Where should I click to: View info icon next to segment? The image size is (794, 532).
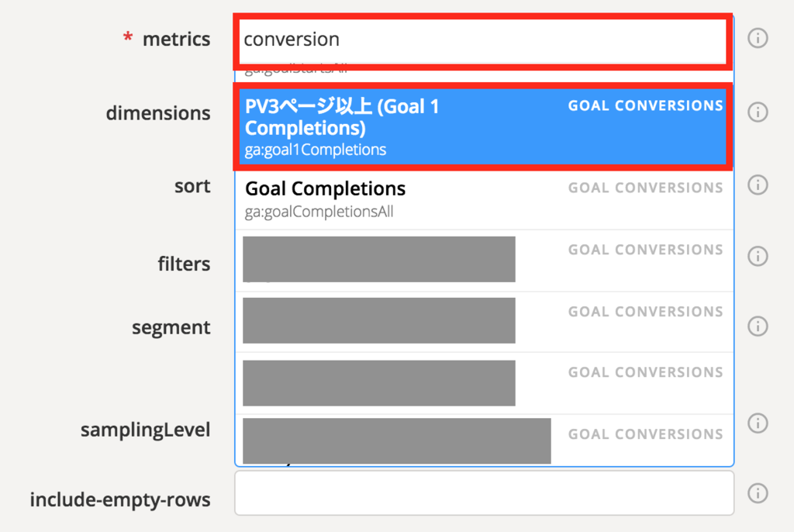[758, 326]
